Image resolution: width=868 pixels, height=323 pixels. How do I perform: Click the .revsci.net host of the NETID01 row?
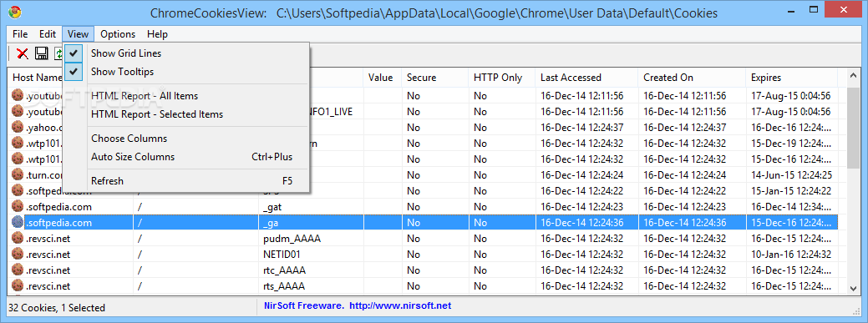[48, 255]
